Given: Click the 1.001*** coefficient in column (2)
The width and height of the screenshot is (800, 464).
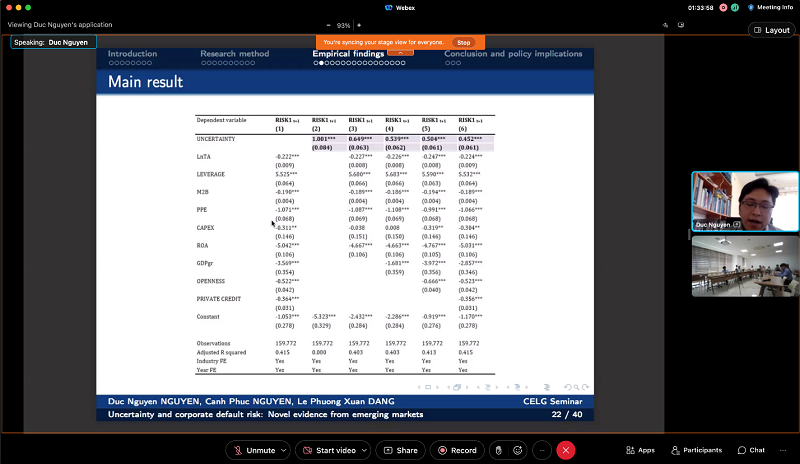Looking at the screenshot, I should pyautogui.click(x=323, y=139).
